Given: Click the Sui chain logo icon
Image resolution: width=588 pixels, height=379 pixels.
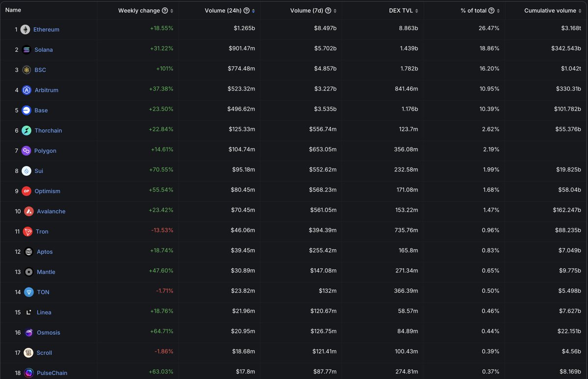Looking at the screenshot, I should [26, 171].
